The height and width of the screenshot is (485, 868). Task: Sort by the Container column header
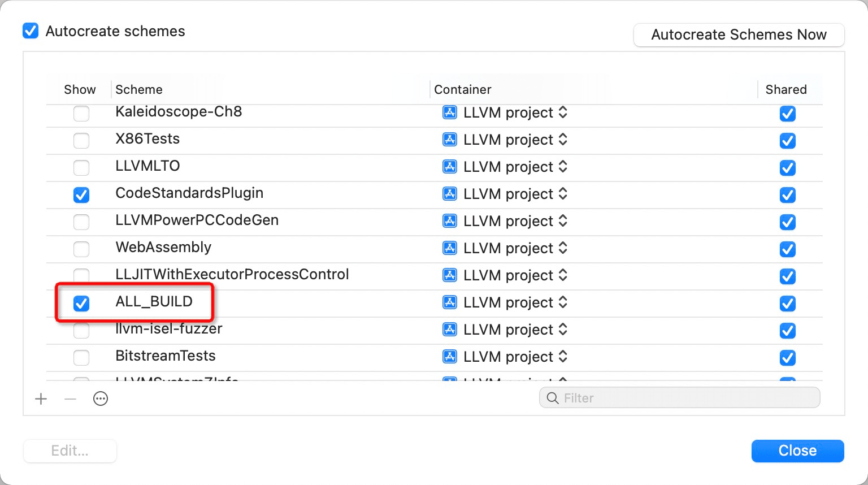[463, 89]
